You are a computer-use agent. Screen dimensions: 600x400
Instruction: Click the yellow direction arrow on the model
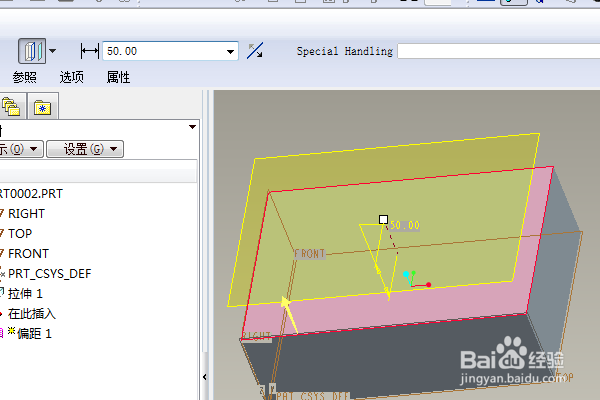coord(289,314)
